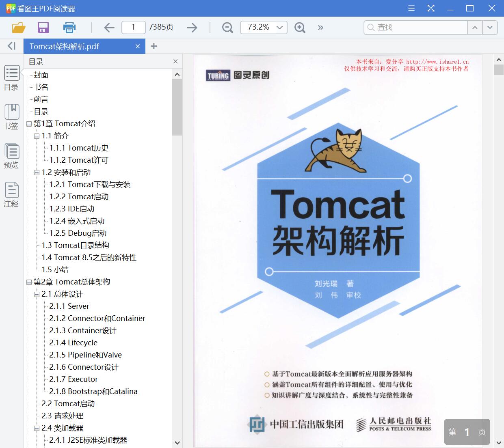
Task: Open 1.2.1 Tomcat下载与安装 section
Action: [x=90, y=185]
